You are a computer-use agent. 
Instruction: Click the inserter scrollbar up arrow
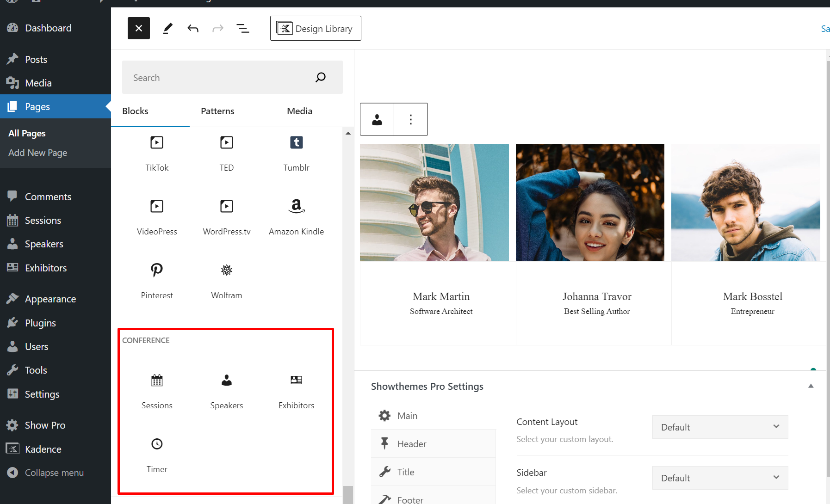[x=348, y=133]
